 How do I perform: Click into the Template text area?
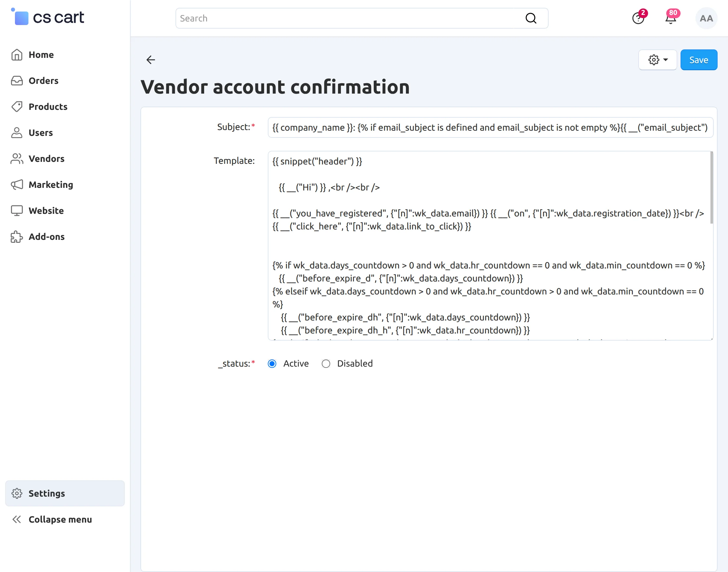(490, 245)
